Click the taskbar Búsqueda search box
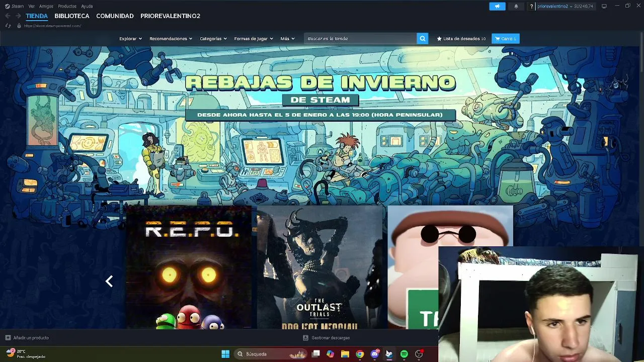 pyautogui.click(x=272, y=354)
